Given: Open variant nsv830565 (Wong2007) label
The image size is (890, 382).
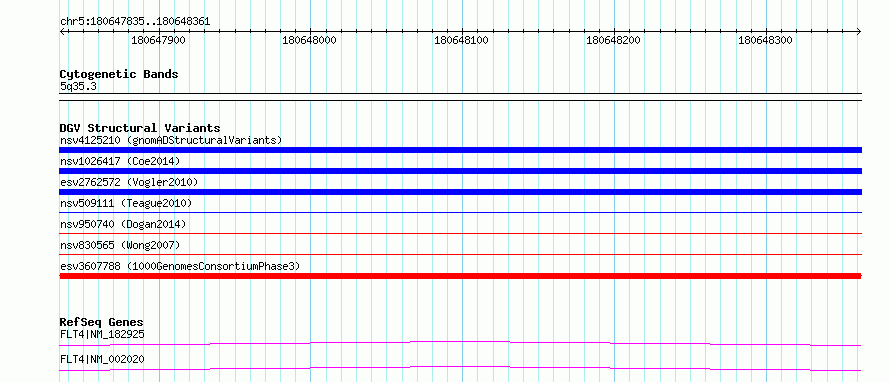Looking at the screenshot, I should click(120, 245).
